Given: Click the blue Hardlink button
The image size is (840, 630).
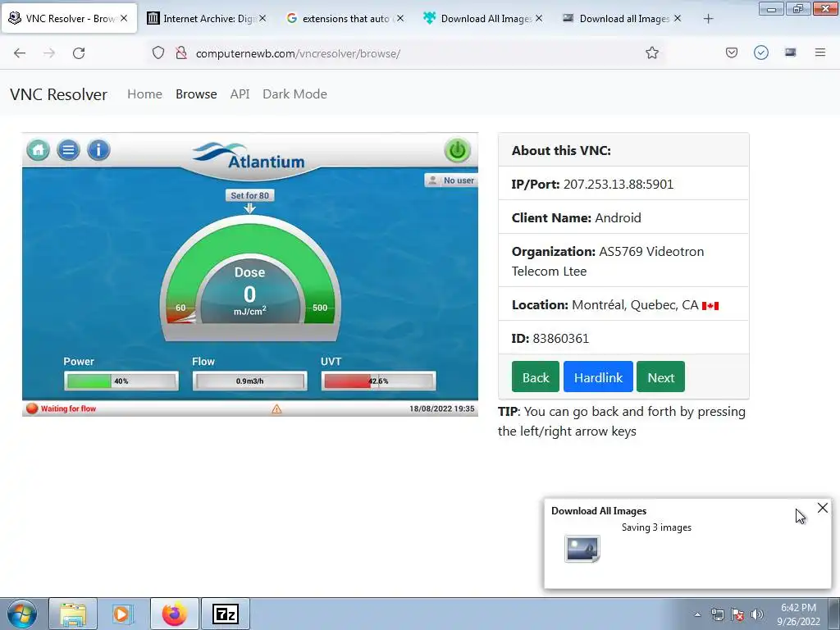Looking at the screenshot, I should pyautogui.click(x=598, y=377).
